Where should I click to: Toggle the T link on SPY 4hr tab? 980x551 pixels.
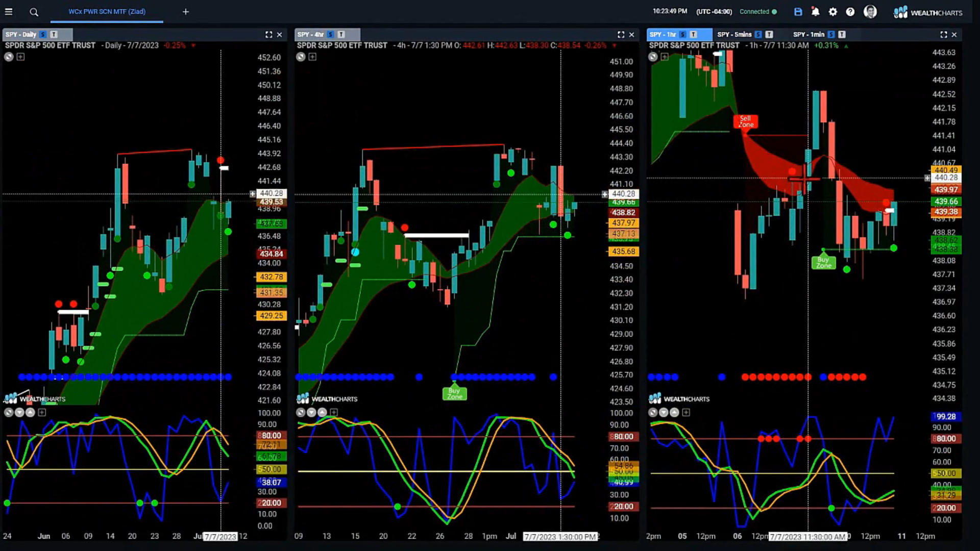341,35
